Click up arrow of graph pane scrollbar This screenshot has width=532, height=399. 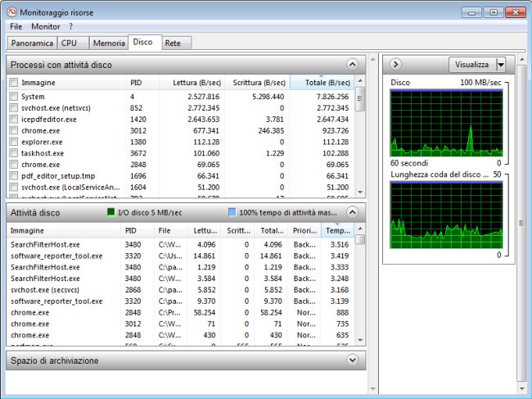[521, 60]
